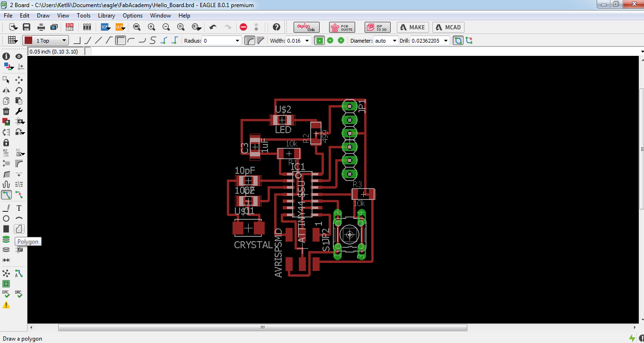The height and width of the screenshot is (343, 644).
Task: Run the ERC check
Action: (6, 294)
